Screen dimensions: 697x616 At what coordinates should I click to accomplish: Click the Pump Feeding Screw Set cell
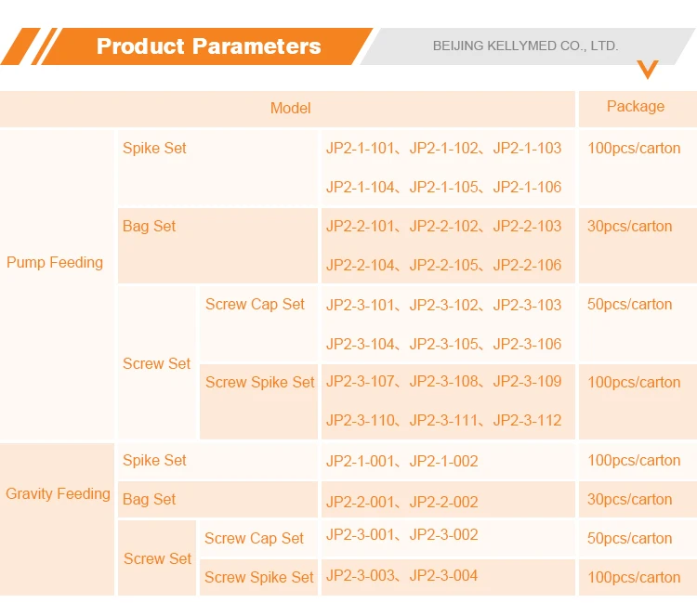click(157, 363)
